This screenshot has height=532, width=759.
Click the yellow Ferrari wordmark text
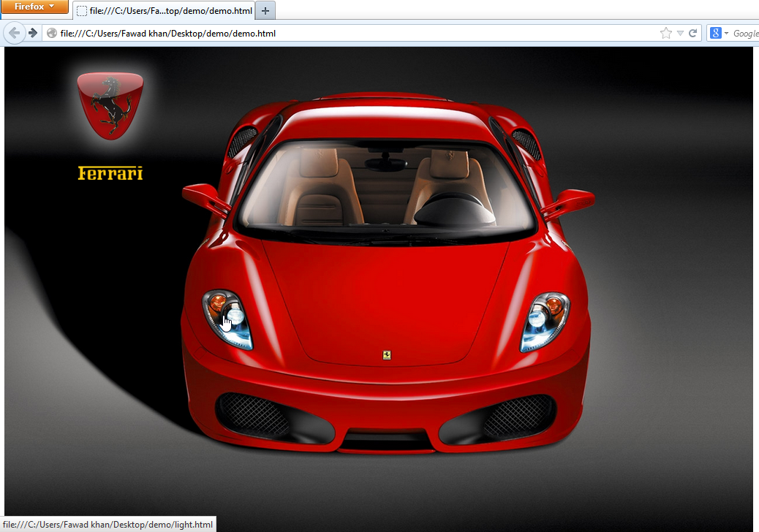(x=110, y=173)
